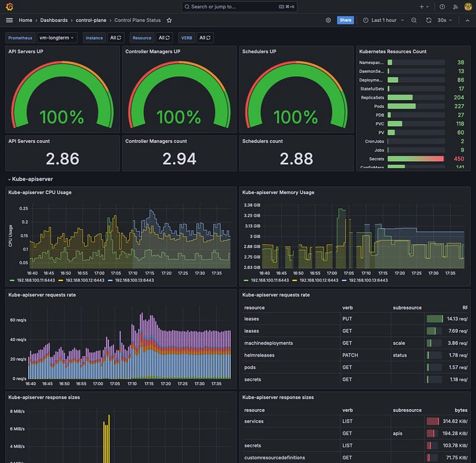The height and width of the screenshot is (463, 476).
Task: Click the pods GET row
Action: (356, 367)
